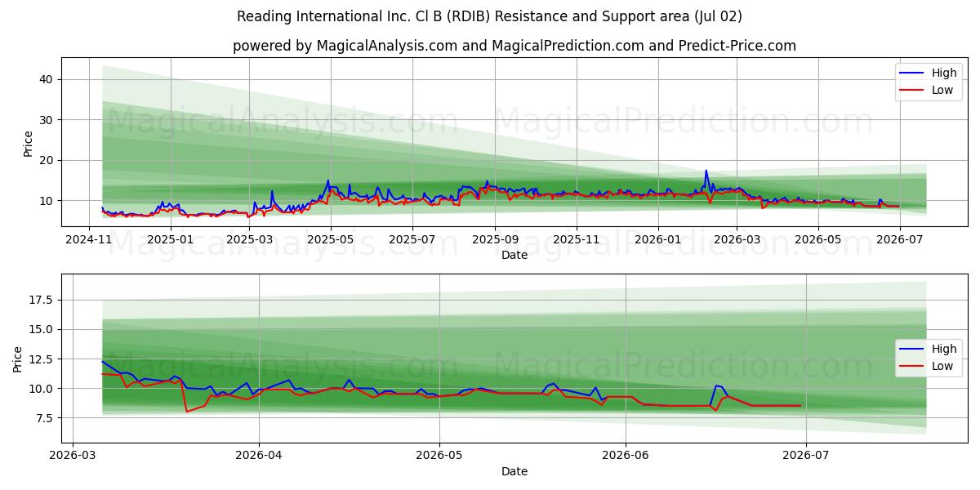This screenshot has height=490, width=980.
Task: Click 'High' in the bottom chart legend
Action: coord(944,349)
